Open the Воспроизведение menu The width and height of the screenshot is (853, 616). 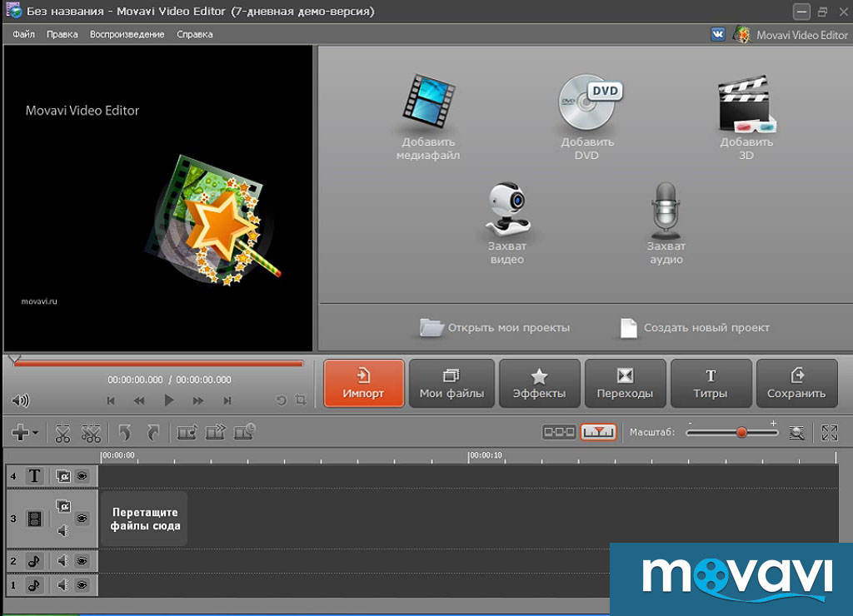coord(127,34)
